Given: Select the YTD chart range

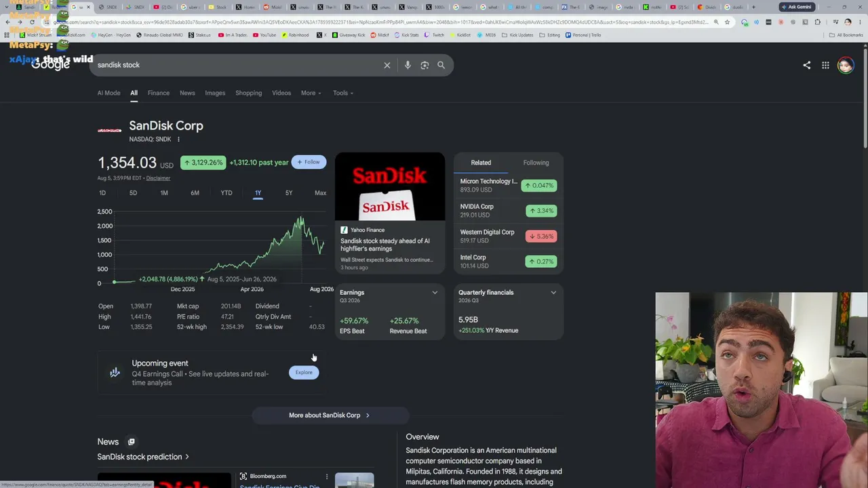Looking at the screenshot, I should [226, 193].
